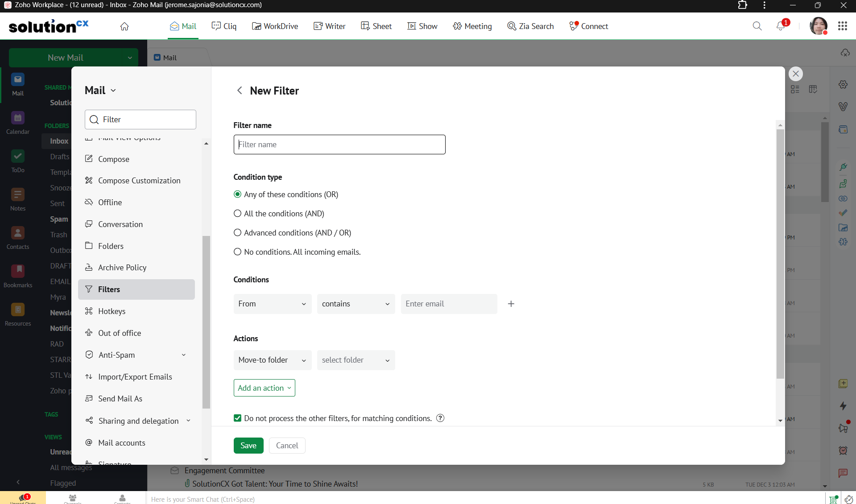Switch to the WorkDrive tab
This screenshot has width=856, height=504.
click(275, 26)
